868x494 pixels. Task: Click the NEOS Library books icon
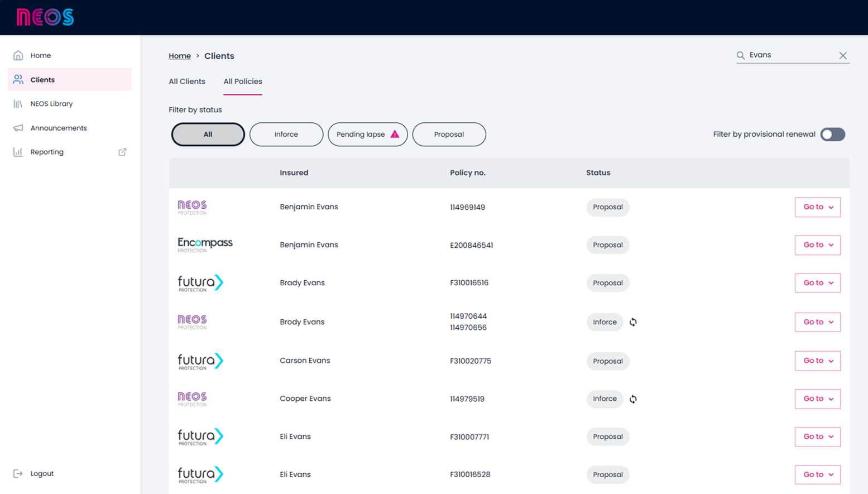pyautogui.click(x=18, y=104)
